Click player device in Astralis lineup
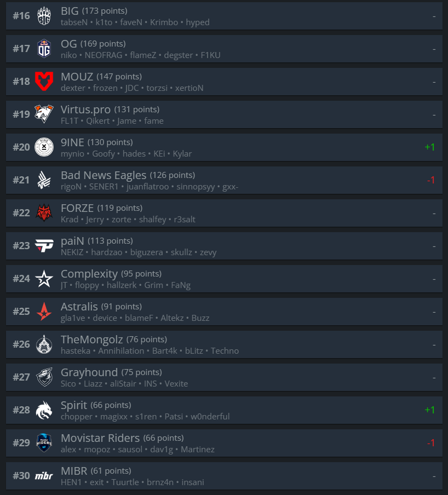This screenshot has height=495, width=448. point(105,318)
